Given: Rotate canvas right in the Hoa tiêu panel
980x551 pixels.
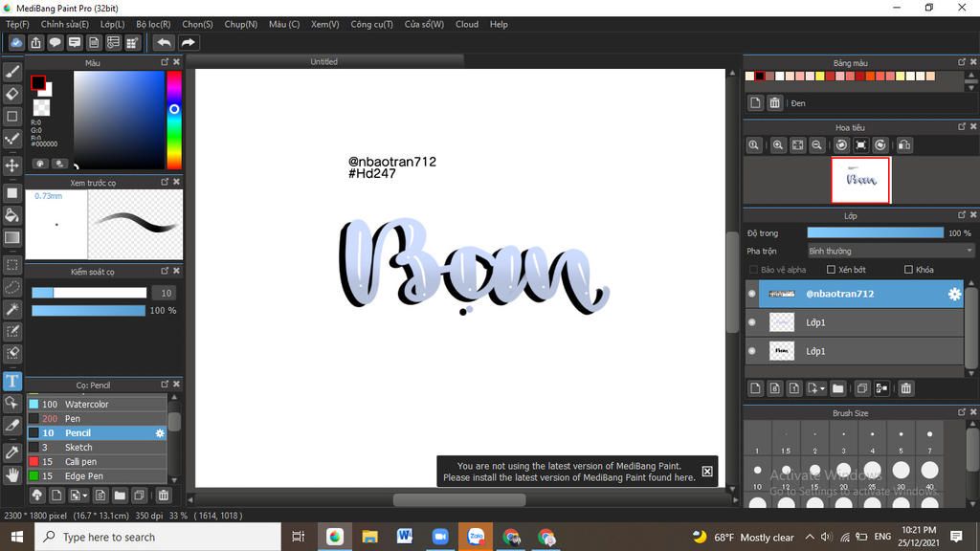Looking at the screenshot, I should 880,145.
